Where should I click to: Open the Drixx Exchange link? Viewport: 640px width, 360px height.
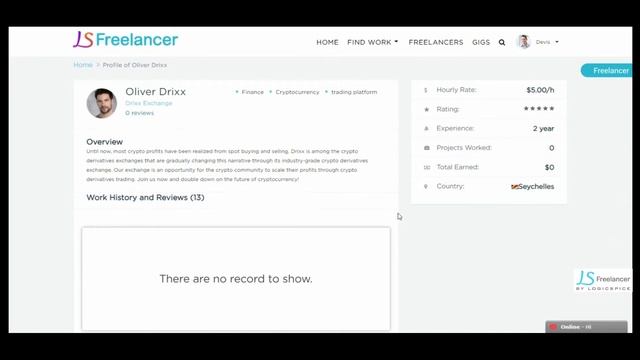(x=149, y=103)
